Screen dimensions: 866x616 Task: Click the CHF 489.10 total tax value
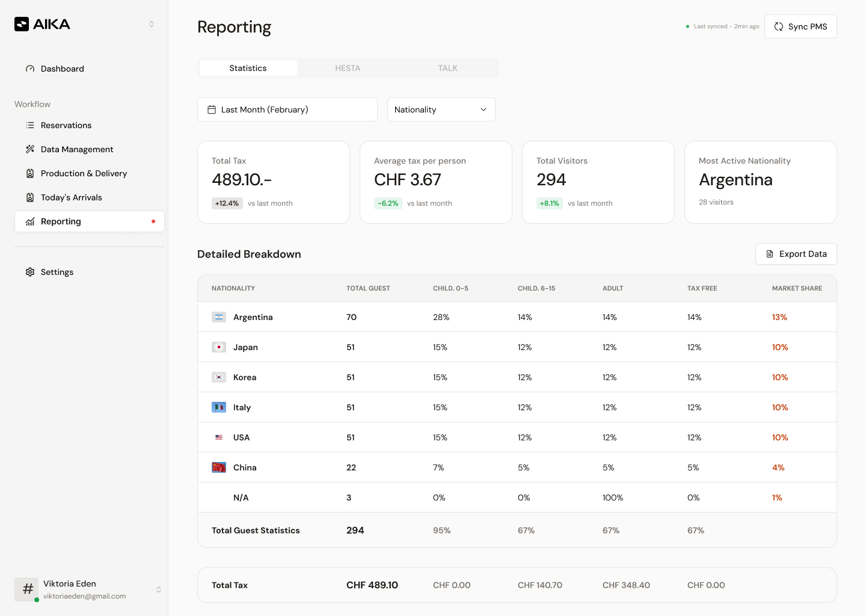(x=372, y=585)
